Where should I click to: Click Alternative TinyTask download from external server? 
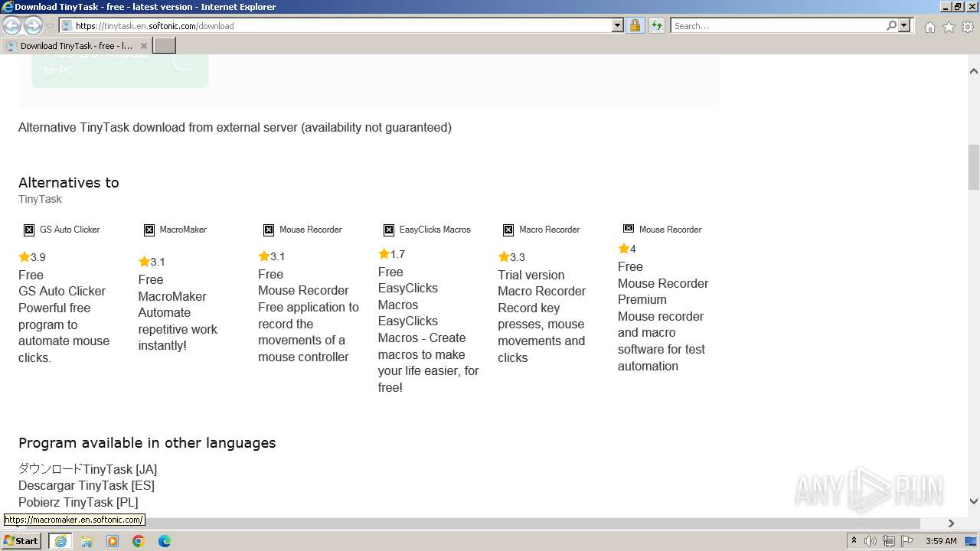(235, 128)
